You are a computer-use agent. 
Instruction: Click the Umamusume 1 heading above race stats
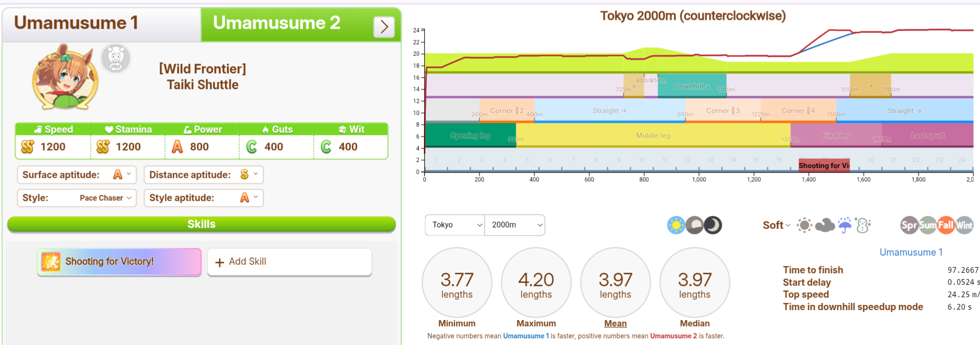(911, 252)
